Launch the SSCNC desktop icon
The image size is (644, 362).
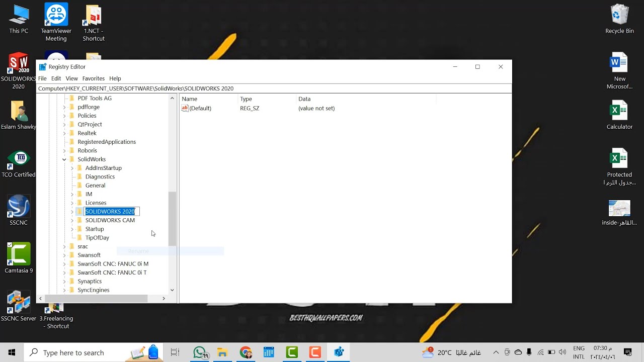coord(19,210)
